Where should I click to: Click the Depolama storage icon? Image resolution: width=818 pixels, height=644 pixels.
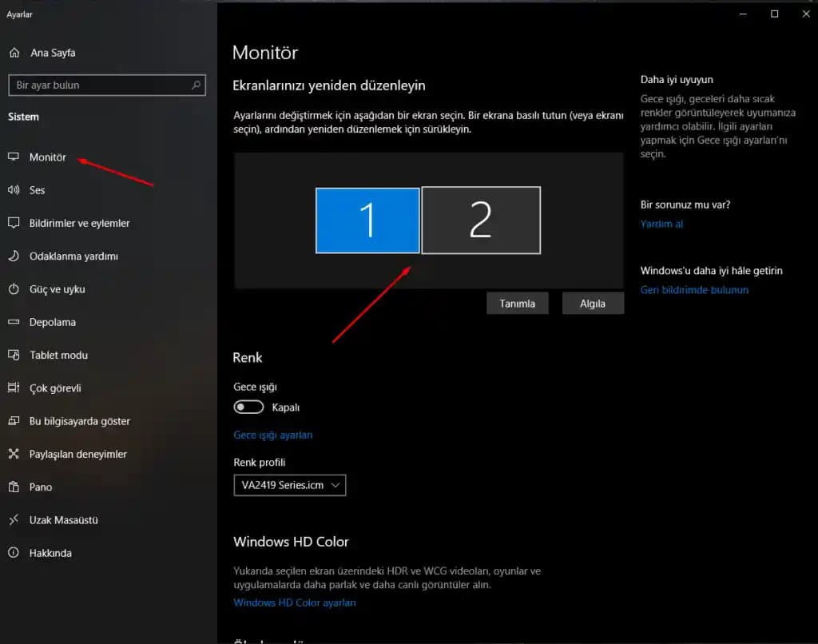click(14, 322)
